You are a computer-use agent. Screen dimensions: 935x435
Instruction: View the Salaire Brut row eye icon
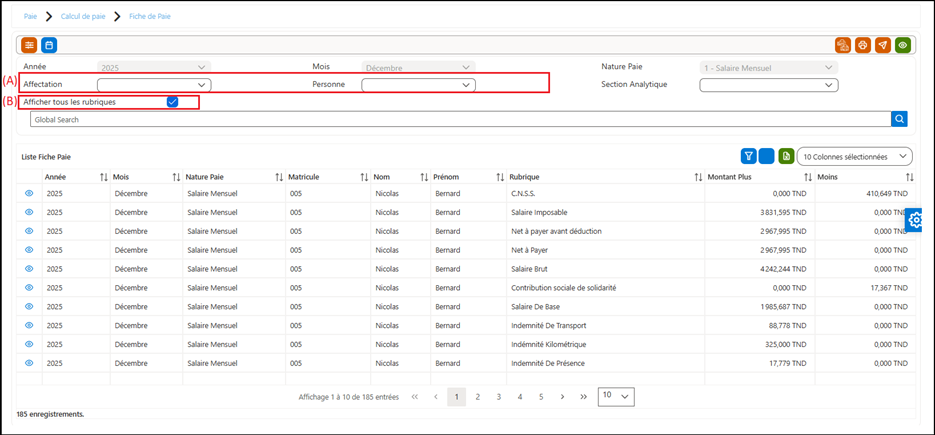click(29, 269)
